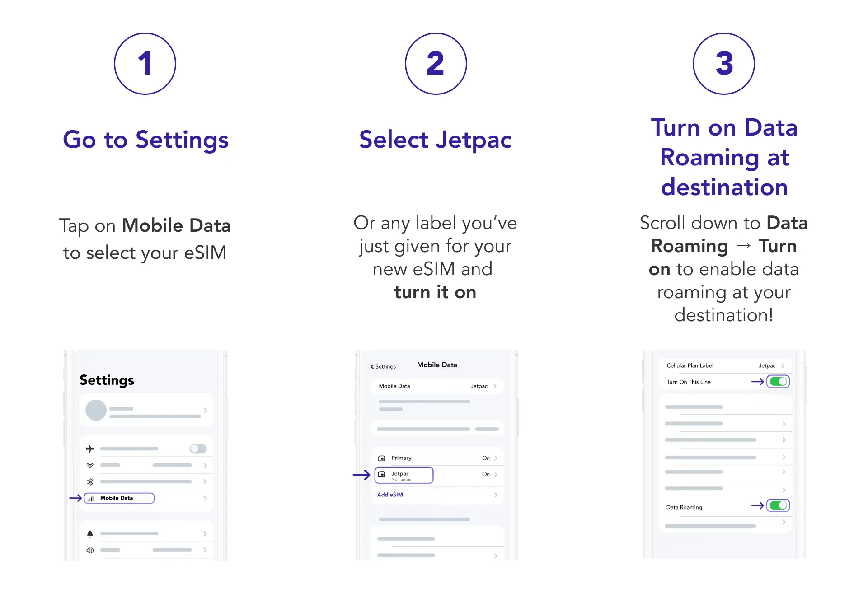Screen dimensions: 868x594
Task: Click the Mobile Data signal bars icon
Action: tap(91, 499)
